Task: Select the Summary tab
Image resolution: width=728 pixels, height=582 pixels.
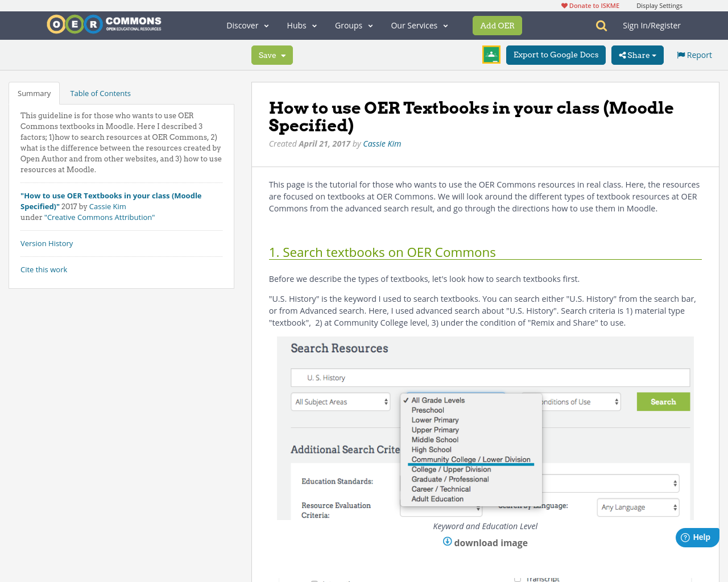Action: coord(34,92)
